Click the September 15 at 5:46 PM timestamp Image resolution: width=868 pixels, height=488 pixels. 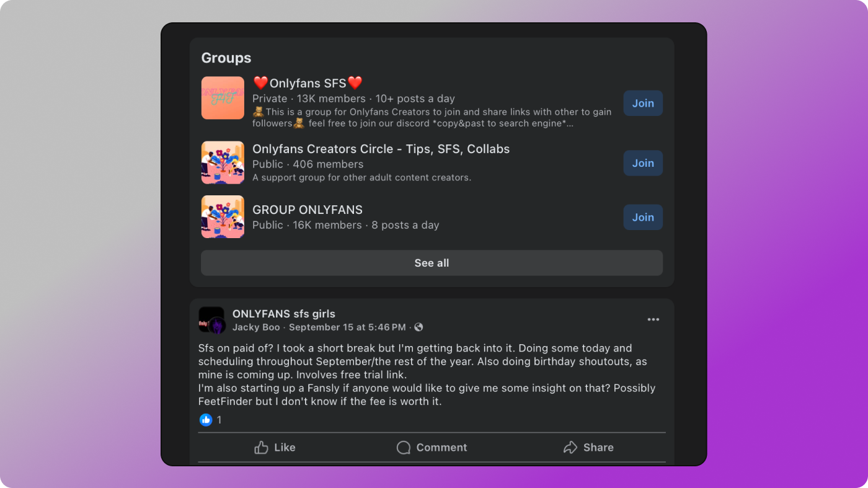(347, 327)
